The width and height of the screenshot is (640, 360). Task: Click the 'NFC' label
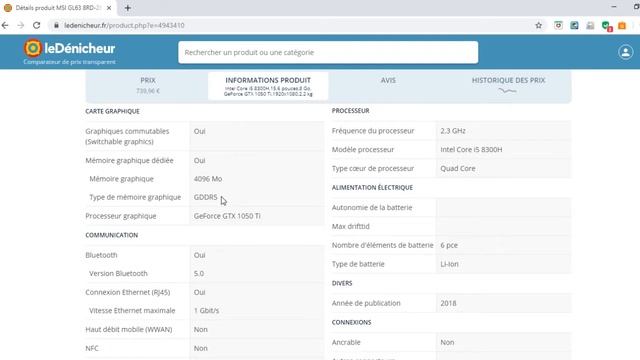[x=92, y=348]
